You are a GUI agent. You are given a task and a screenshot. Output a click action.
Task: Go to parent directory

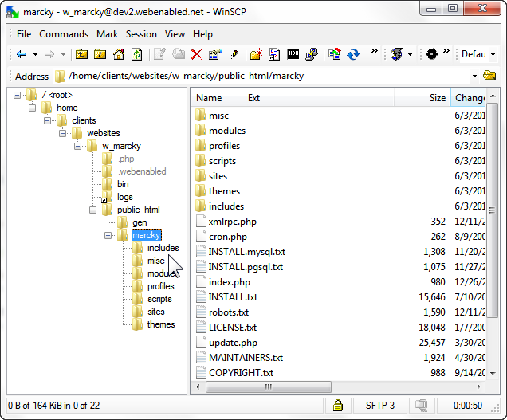coord(81,54)
